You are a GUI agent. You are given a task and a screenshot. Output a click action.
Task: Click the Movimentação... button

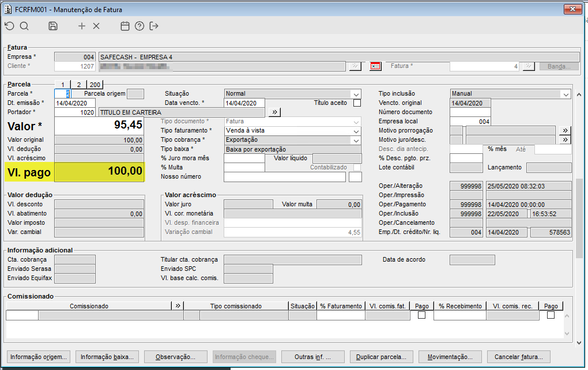click(450, 357)
